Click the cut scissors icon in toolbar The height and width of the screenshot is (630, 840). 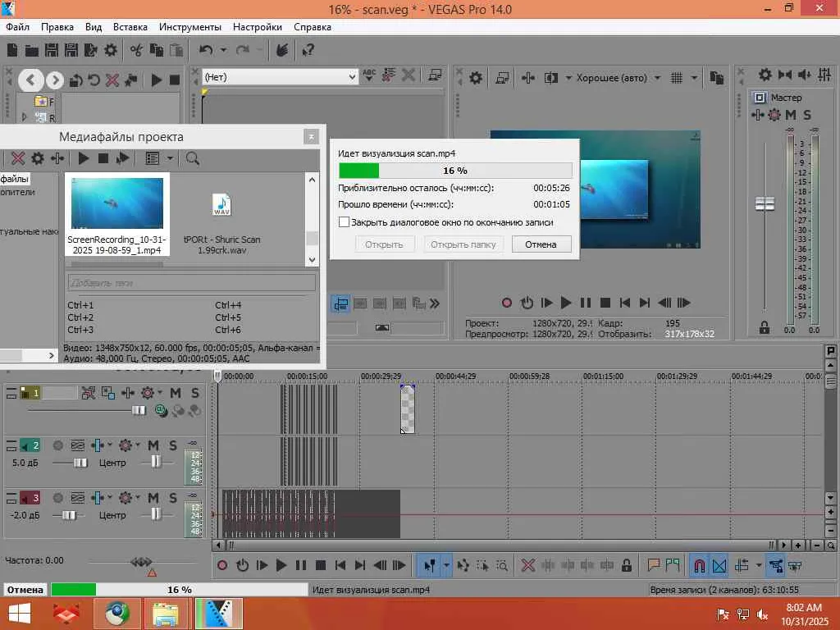click(x=136, y=50)
